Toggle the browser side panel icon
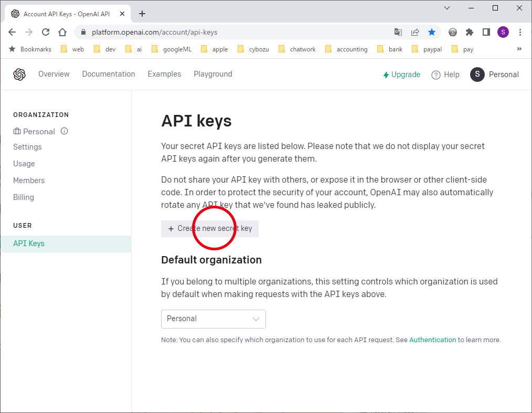 [x=486, y=32]
